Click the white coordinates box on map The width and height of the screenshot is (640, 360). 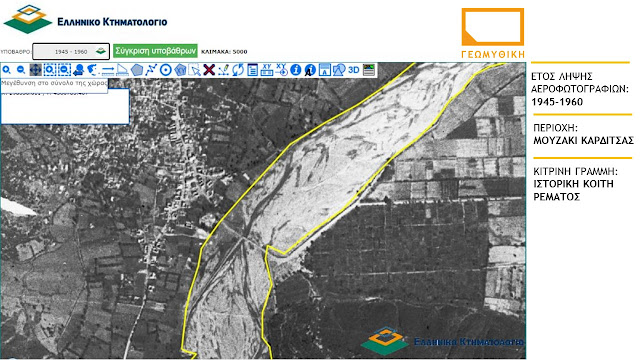[x=65, y=106]
